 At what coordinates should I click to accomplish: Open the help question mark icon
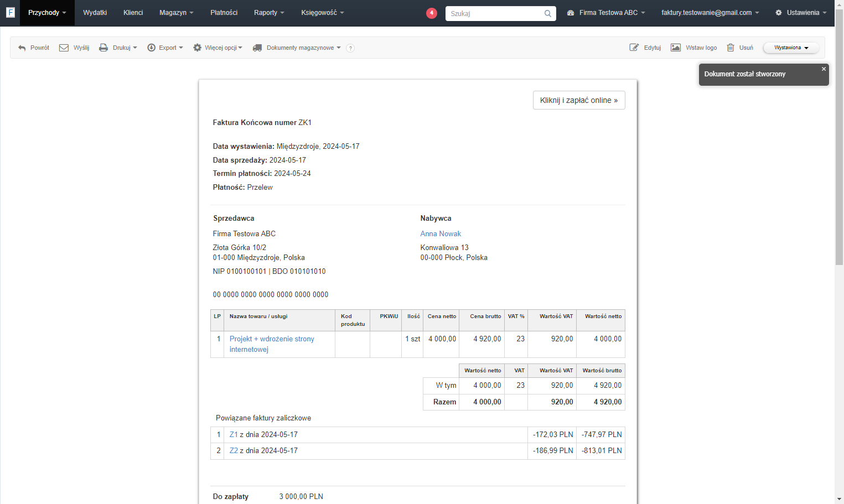pyautogui.click(x=350, y=48)
